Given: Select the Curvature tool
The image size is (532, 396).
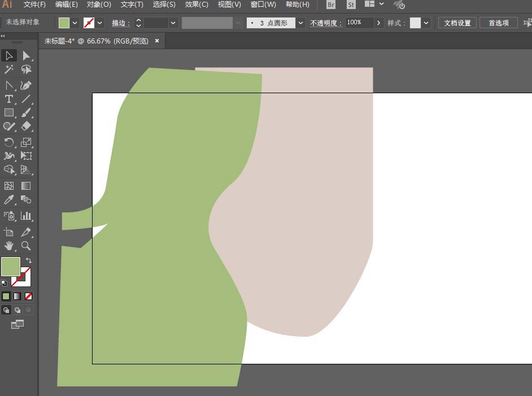Looking at the screenshot, I should [26, 85].
